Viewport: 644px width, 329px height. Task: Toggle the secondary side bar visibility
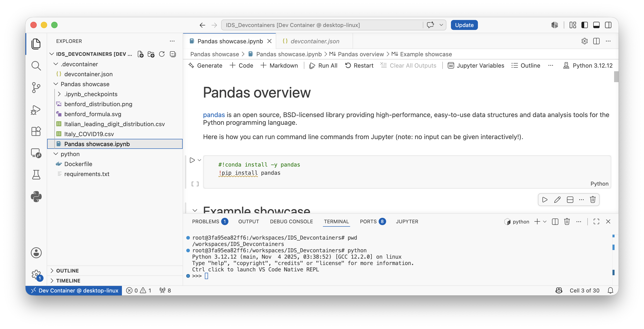tap(608, 25)
